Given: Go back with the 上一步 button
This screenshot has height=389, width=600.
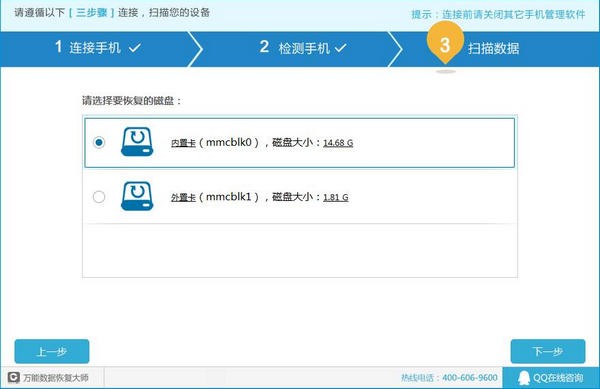Looking at the screenshot, I should 52,351.
